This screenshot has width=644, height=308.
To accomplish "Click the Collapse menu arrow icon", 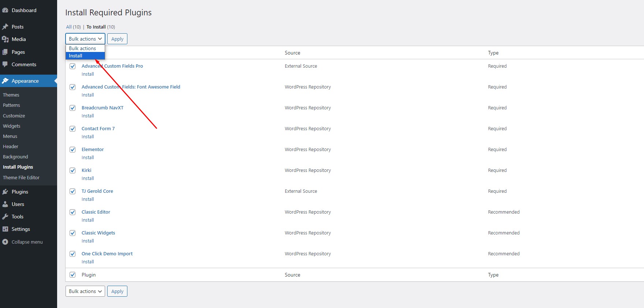I will [5, 242].
